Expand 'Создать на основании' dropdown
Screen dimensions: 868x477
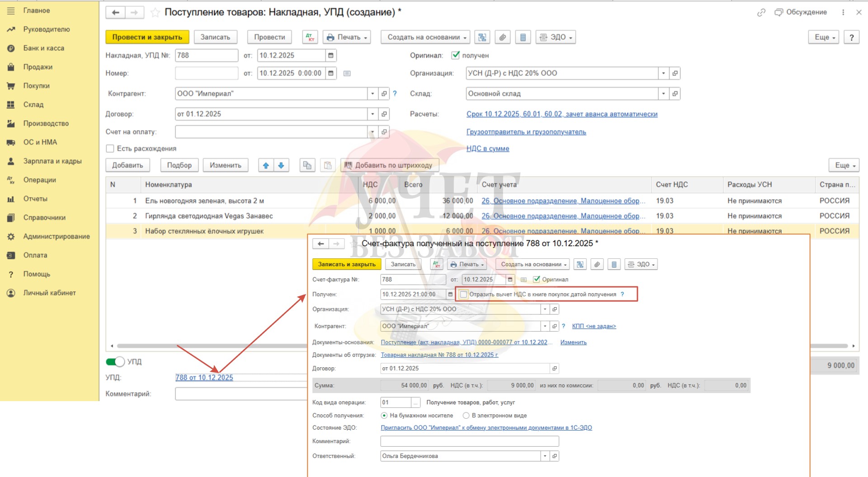point(425,37)
